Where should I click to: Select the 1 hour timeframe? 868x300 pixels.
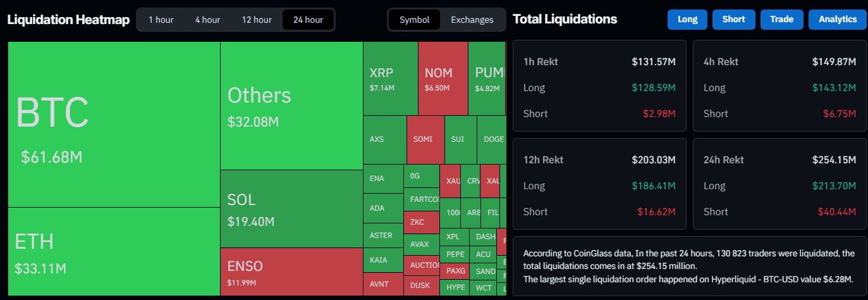pyautogui.click(x=161, y=20)
